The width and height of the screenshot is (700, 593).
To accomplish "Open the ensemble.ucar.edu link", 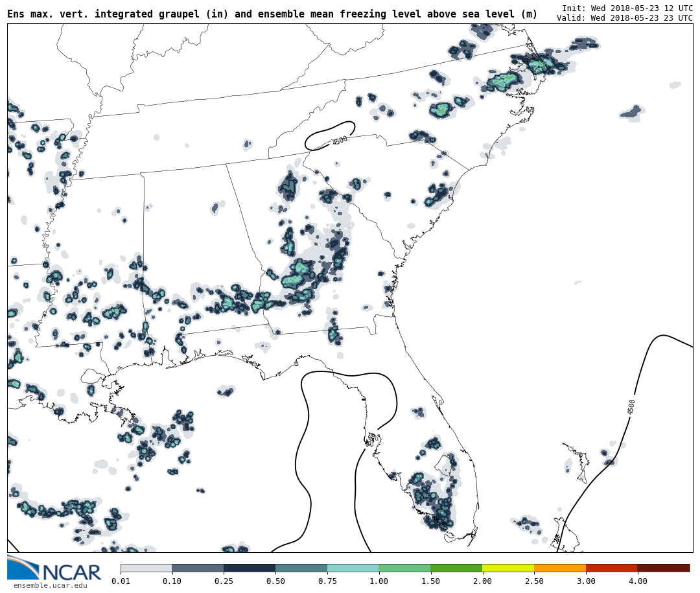I will click(50, 586).
